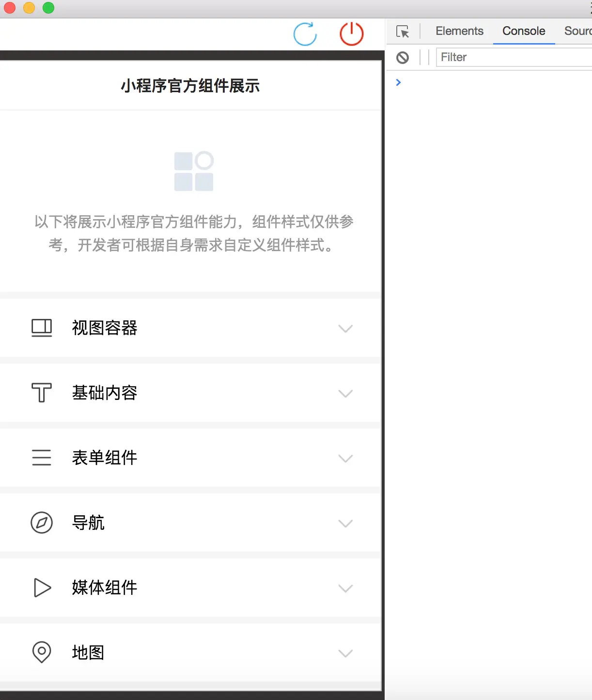Click the 视图容器 view container icon
592x700 pixels.
tap(42, 328)
